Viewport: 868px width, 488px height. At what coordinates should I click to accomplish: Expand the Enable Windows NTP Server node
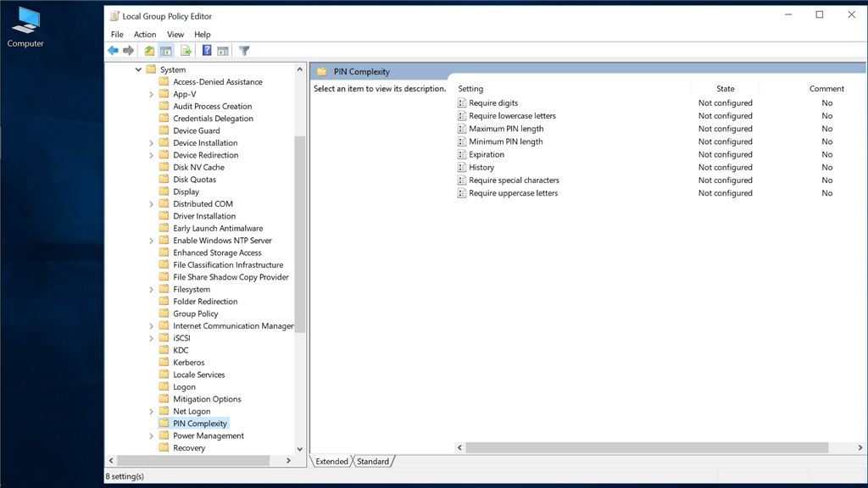[x=151, y=241]
